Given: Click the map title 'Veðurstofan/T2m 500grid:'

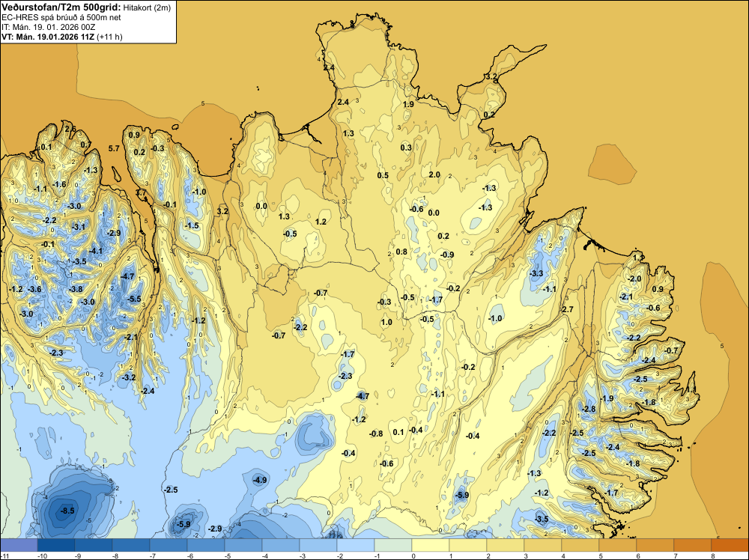Looking at the screenshot, I should [61, 7].
